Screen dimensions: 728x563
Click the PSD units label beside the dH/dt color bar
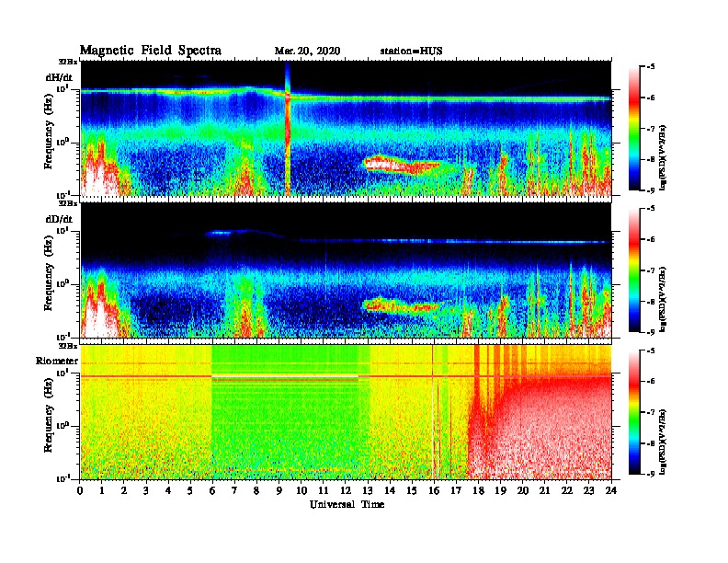pyautogui.click(x=663, y=157)
